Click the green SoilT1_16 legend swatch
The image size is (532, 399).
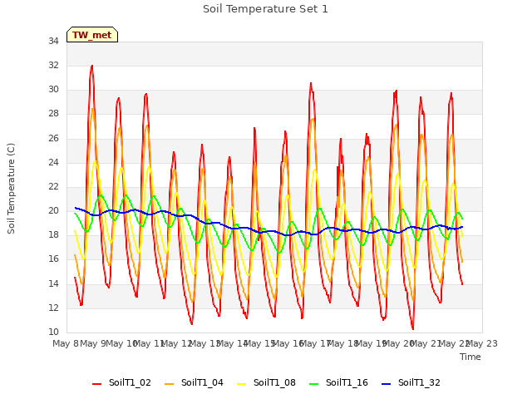pos(314,384)
